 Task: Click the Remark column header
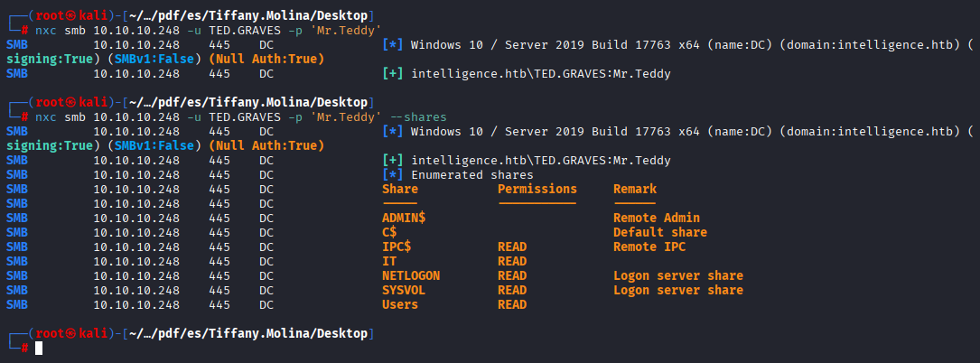coord(635,189)
